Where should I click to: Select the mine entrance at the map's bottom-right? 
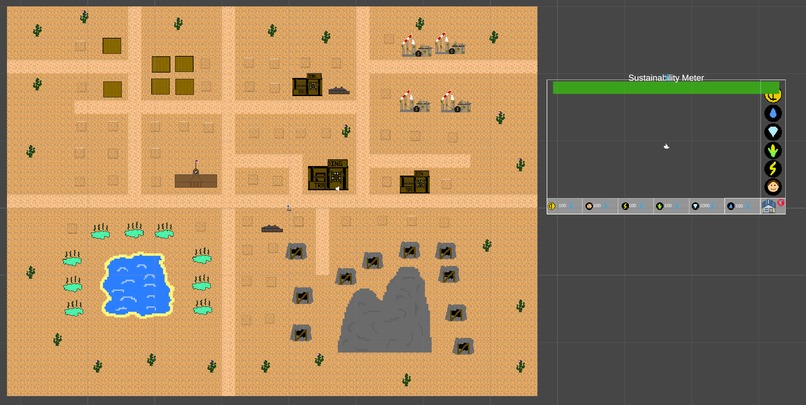[463, 346]
